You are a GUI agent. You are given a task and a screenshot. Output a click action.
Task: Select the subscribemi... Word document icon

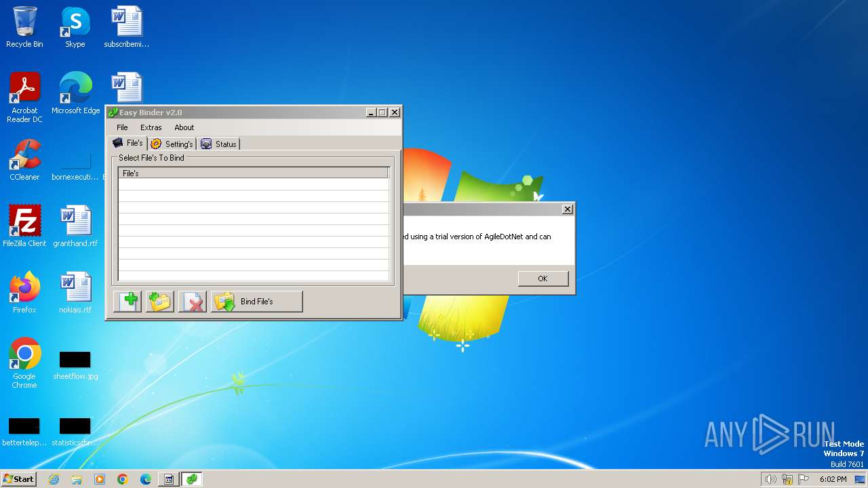126,27
